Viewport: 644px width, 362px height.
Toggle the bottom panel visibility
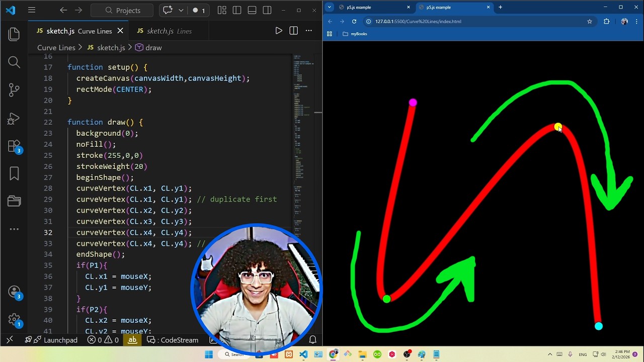point(252,10)
